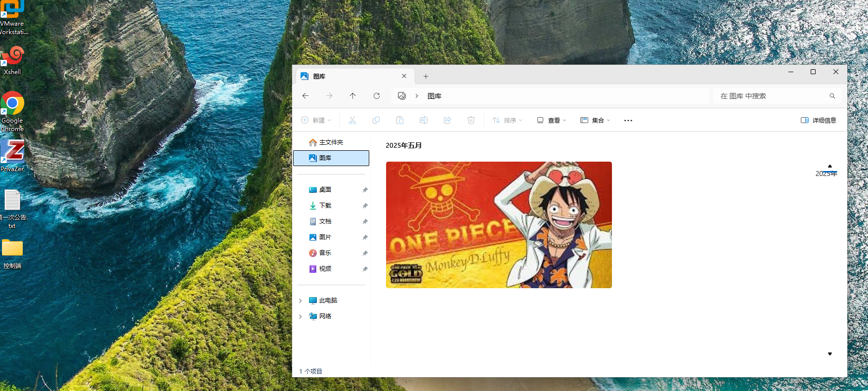Click the share icon in toolbar
The width and height of the screenshot is (868, 391).
pyautogui.click(x=447, y=120)
